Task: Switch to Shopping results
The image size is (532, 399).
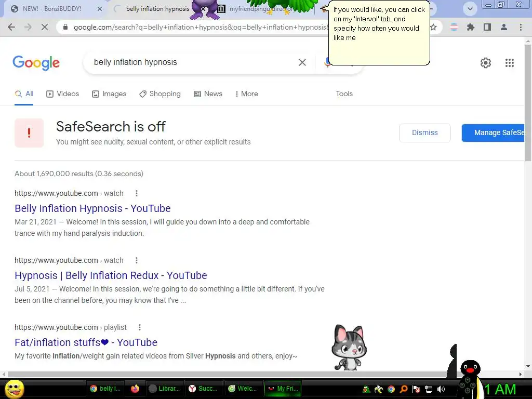Action: coord(160,94)
